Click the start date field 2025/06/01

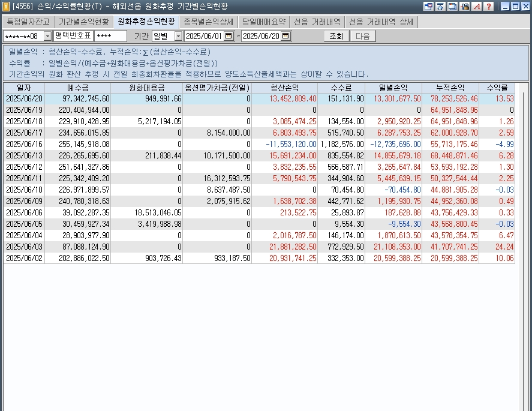click(x=205, y=36)
